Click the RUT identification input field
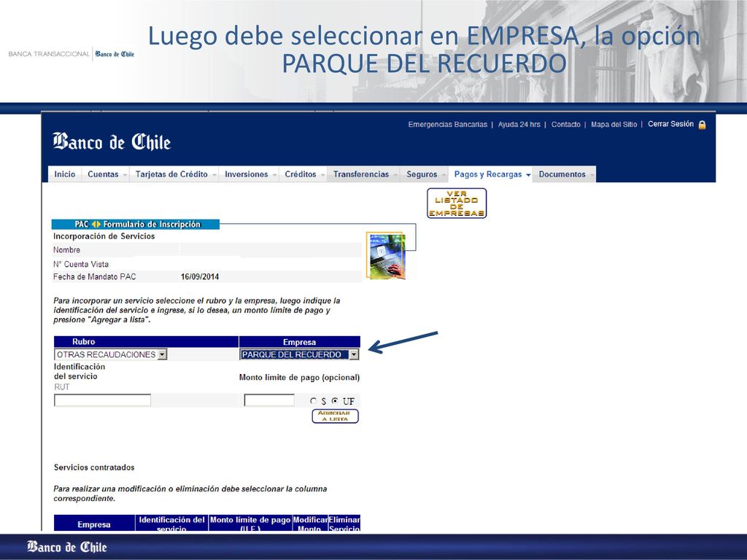The width and height of the screenshot is (747, 560). 102,400
